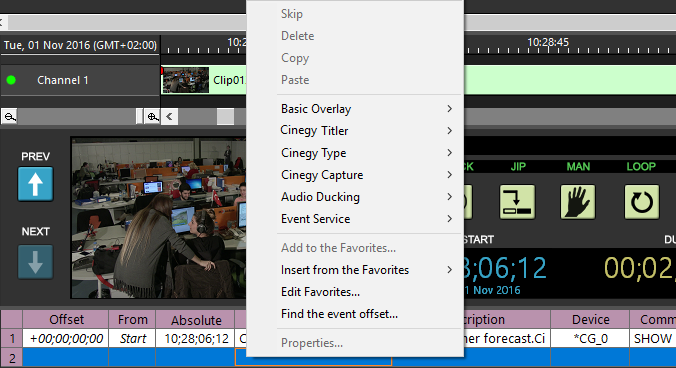Click the Clip01 thumbnail in Channel 1 timeline
Image resolution: width=676 pixels, height=368 pixels.
(185, 80)
